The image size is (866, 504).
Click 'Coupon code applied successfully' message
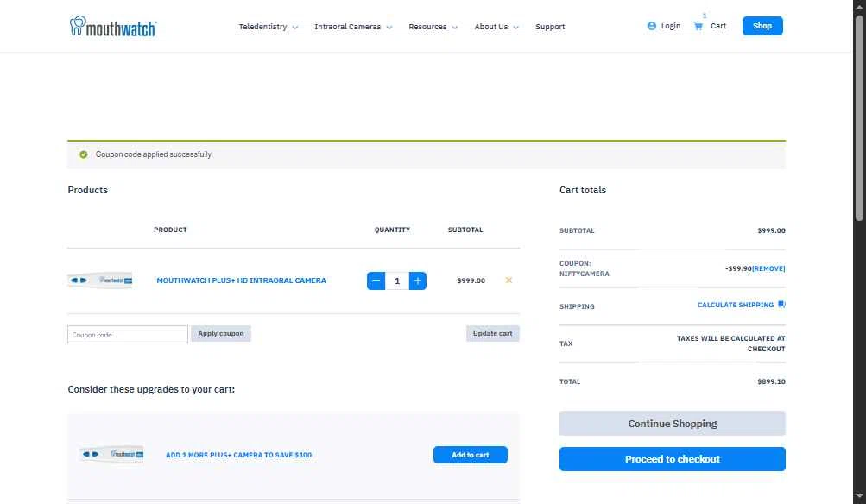tap(154, 154)
